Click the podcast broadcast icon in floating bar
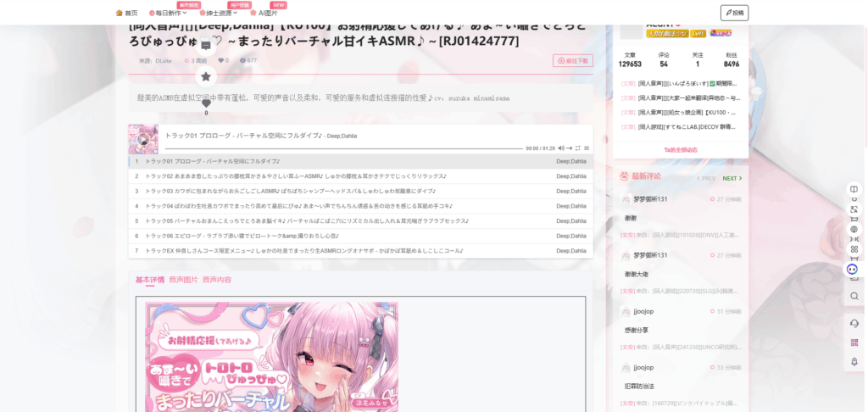Viewport: 868px width, 412px height. tap(854, 229)
